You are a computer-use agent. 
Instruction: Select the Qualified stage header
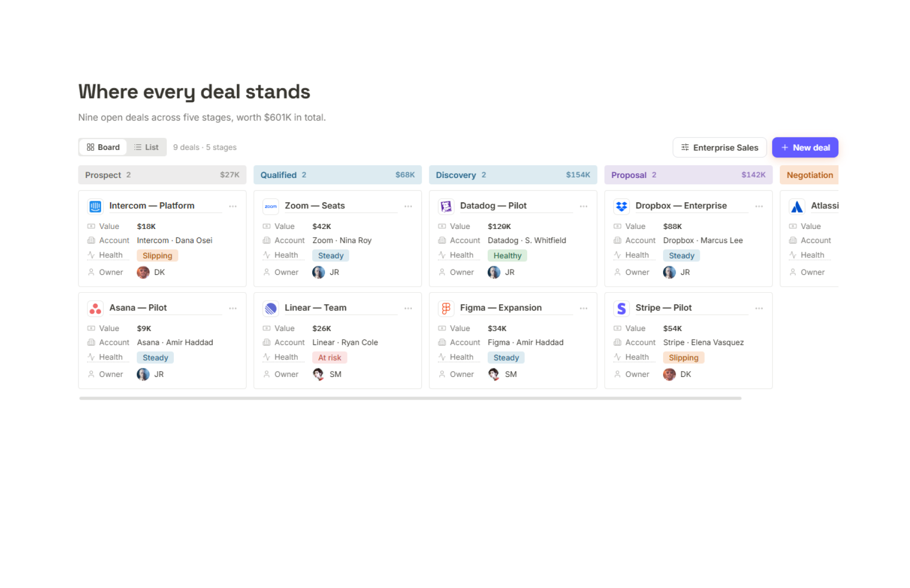(x=338, y=175)
